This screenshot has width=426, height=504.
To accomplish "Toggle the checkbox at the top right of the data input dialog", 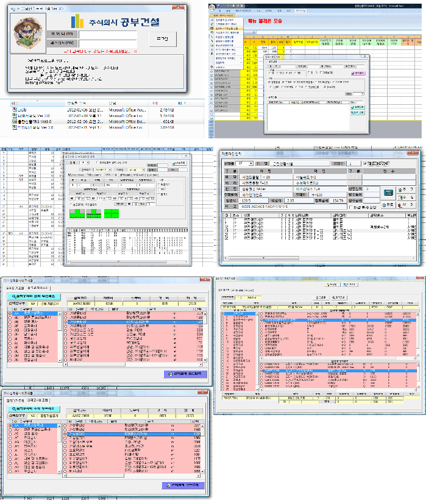I will (x=364, y=163).
